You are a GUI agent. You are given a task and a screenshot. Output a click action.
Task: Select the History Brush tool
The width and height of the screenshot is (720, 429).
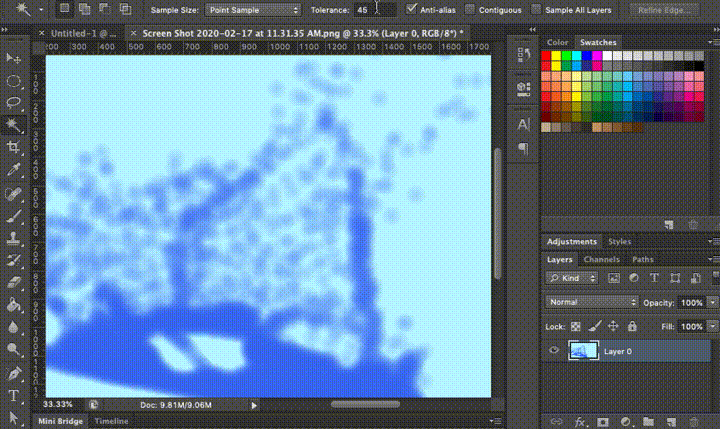(13, 260)
